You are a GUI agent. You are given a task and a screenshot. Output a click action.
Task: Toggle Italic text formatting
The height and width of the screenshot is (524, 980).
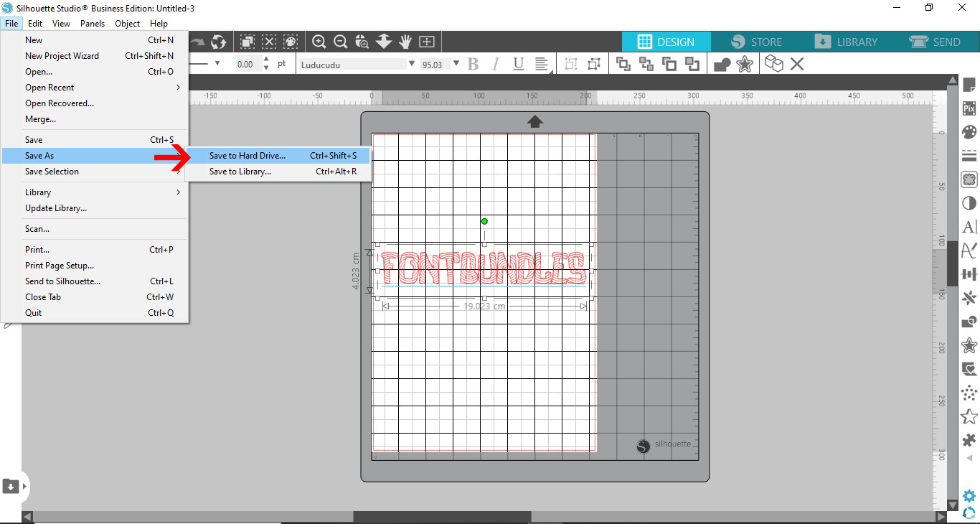click(495, 65)
